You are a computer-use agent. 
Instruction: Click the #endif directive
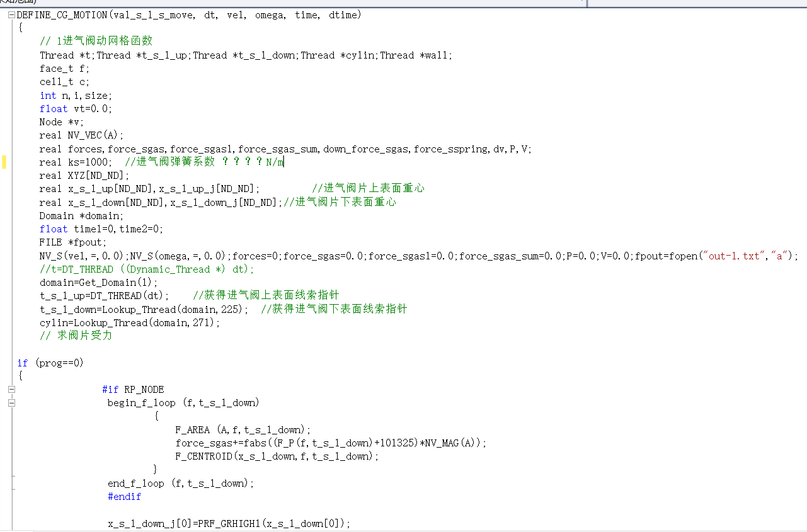pos(124,497)
